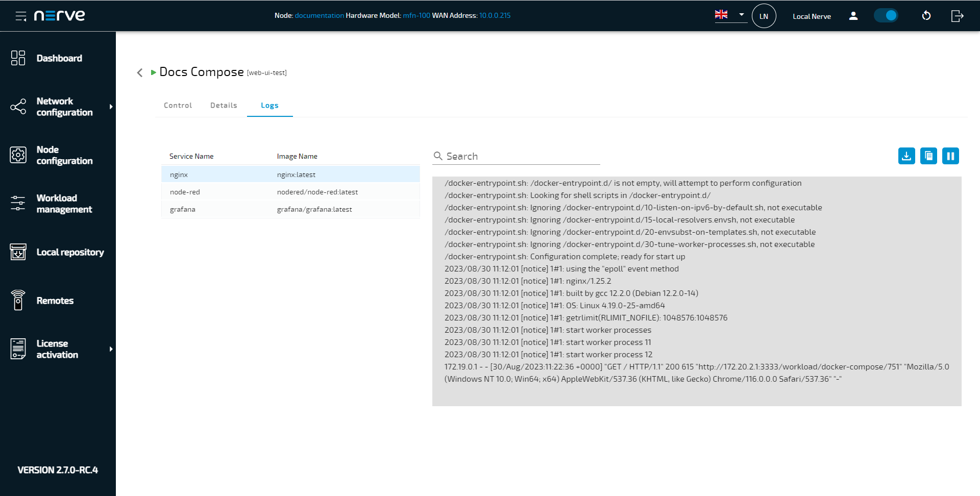The height and width of the screenshot is (496, 980).
Task: Click the logout icon
Action: (957, 16)
